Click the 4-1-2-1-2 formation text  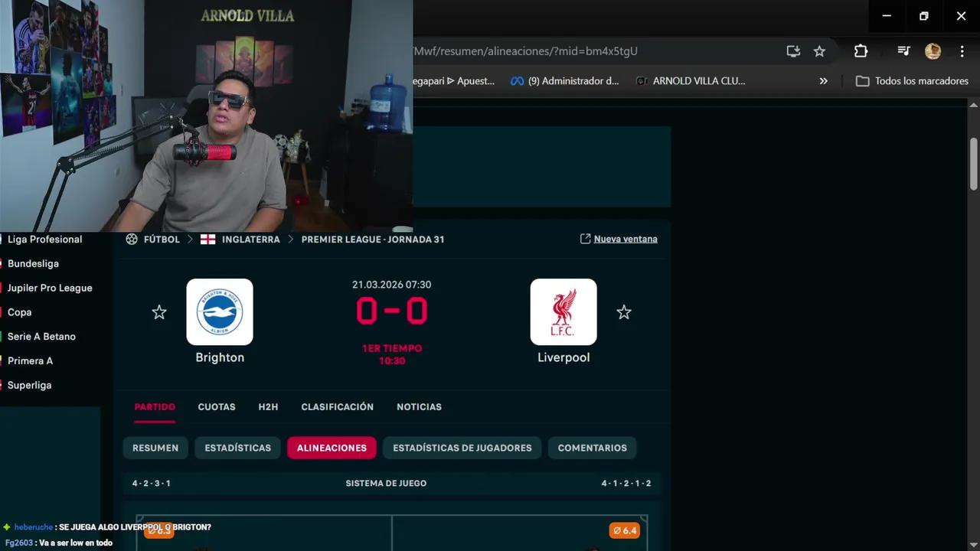click(x=626, y=484)
